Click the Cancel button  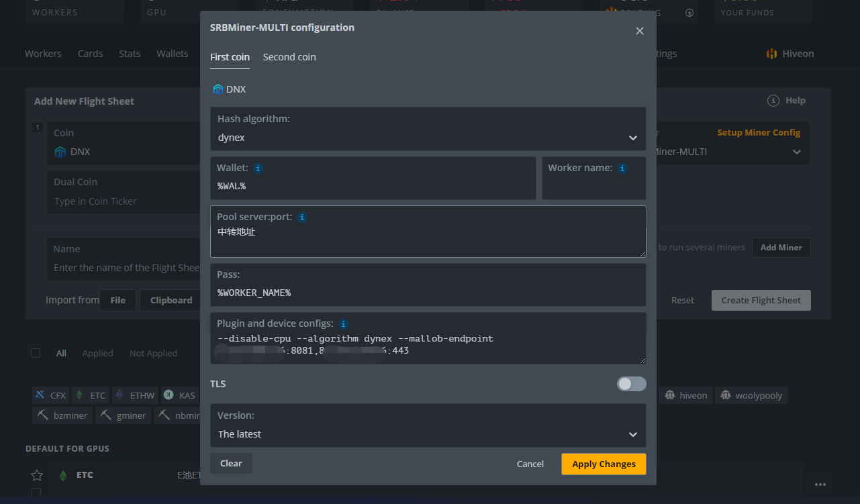[x=530, y=464]
